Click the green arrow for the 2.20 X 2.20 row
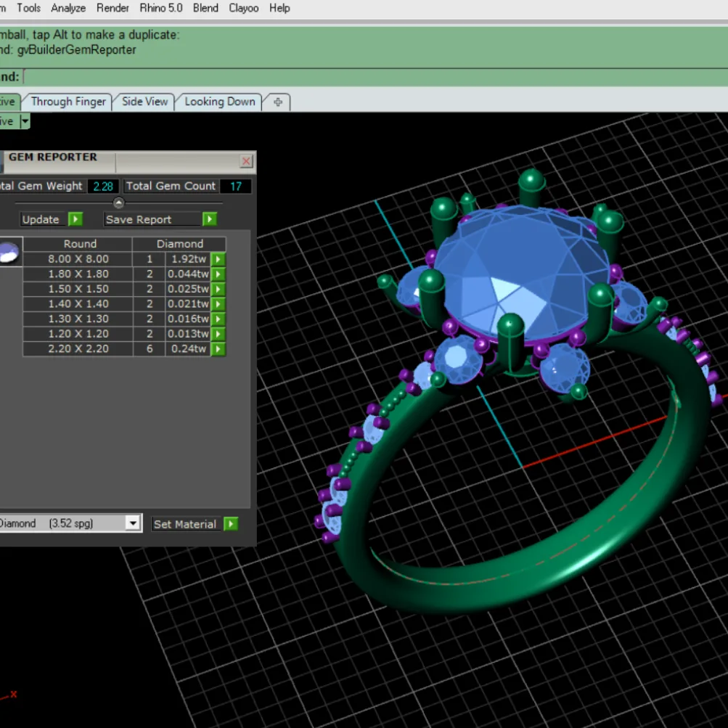The image size is (728, 728). 218,348
